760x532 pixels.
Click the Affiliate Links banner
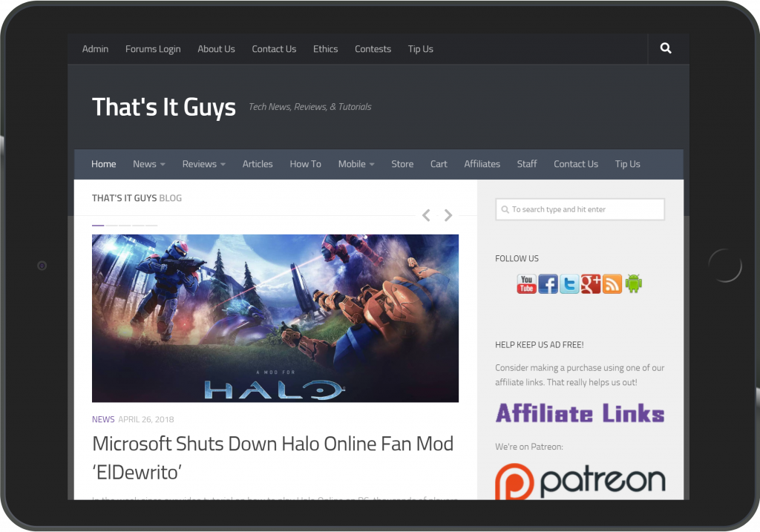tap(580, 413)
